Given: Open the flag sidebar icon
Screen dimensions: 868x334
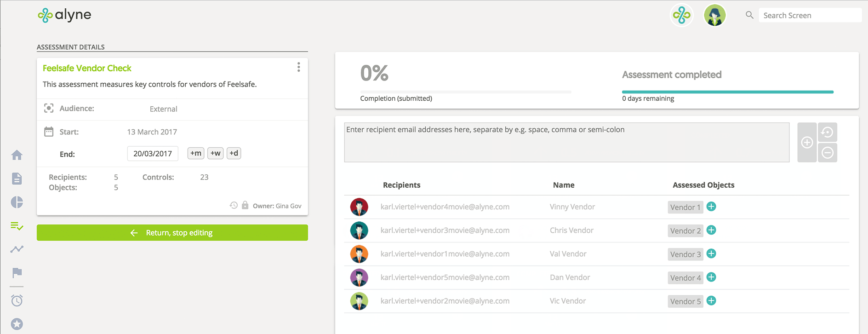Looking at the screenshot, I should (x=17, y=273).
